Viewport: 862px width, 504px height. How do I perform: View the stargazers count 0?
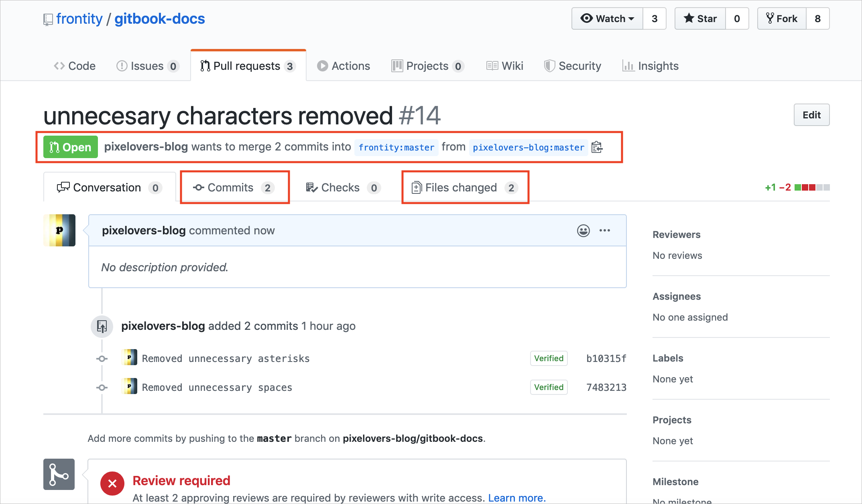pyautogui.click(x=737, y=18)
